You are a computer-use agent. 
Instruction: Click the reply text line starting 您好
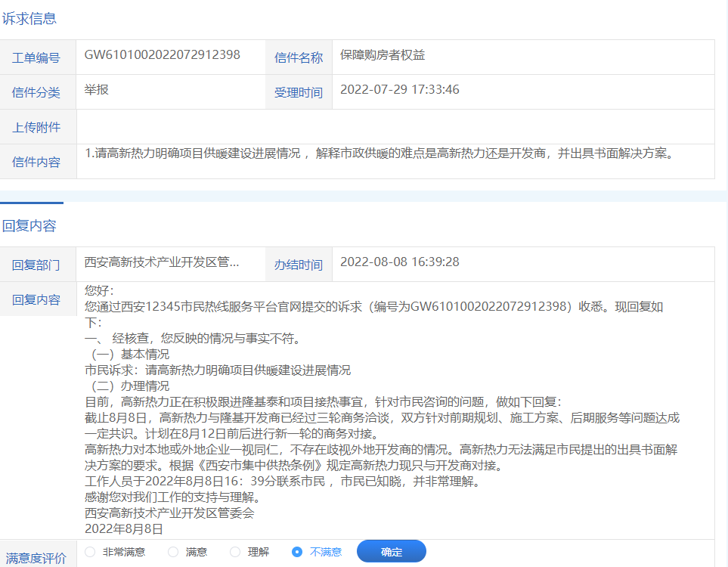tap(99, 290)
